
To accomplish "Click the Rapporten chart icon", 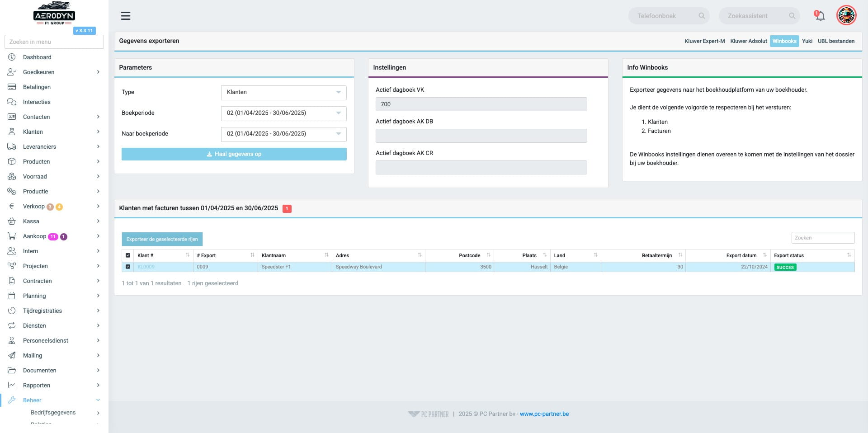I will [x=12, y=385].
